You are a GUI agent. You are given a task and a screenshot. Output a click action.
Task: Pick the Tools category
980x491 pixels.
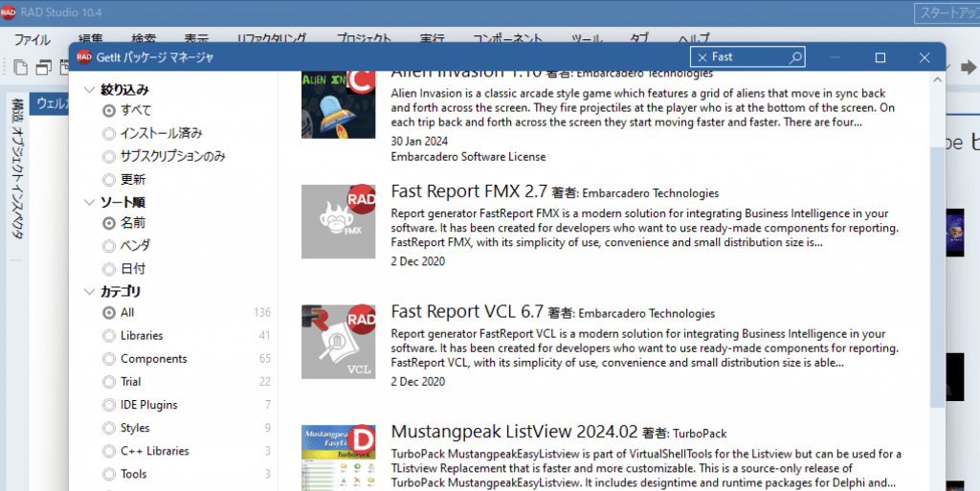[109, 474]
